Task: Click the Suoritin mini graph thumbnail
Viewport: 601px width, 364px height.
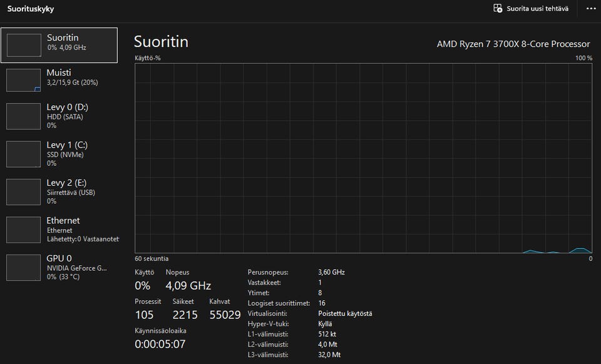Action: click(24, 45)
